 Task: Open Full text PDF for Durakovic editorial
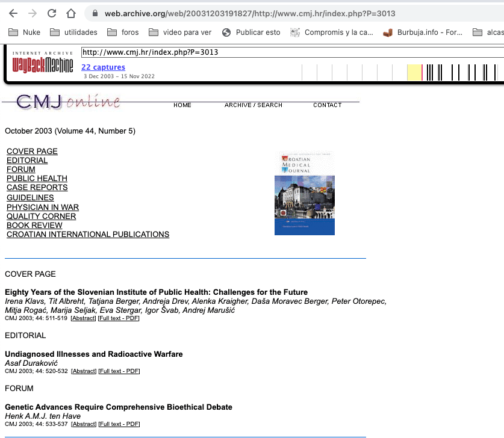tap(119, 371)
